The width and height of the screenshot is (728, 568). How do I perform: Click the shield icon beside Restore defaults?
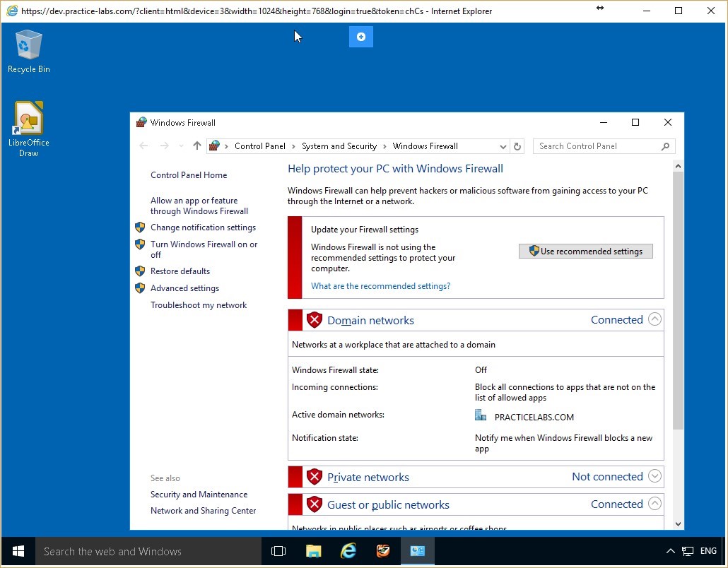point(140,271)
